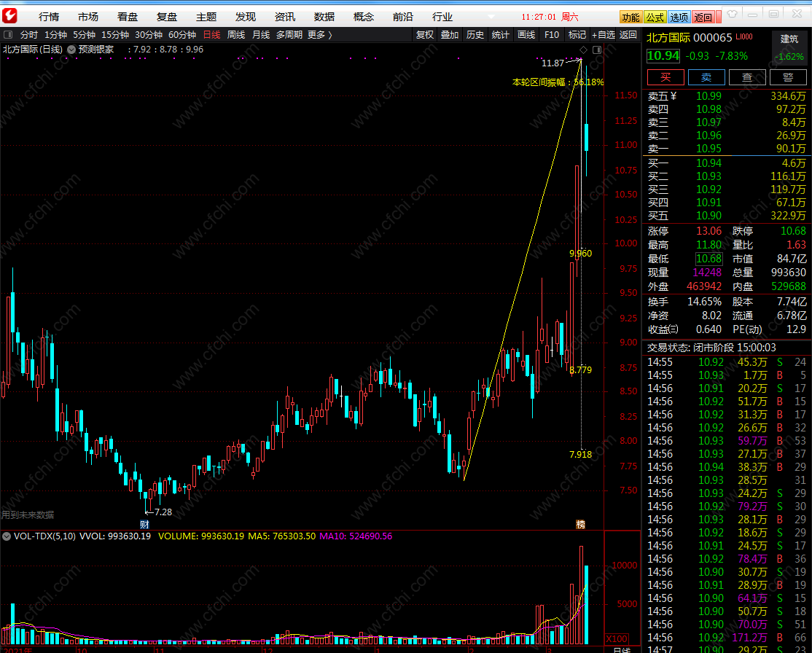Click the 警 alert button

coord(788,77)
